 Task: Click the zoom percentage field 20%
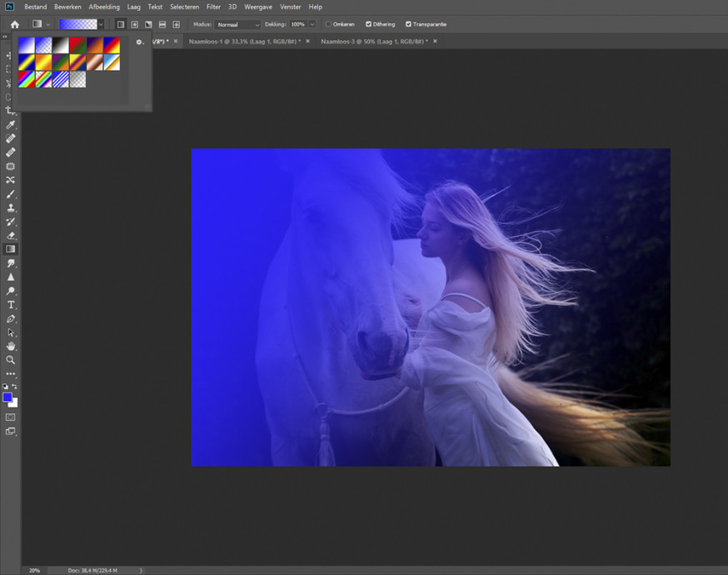[x=34, y=570]
